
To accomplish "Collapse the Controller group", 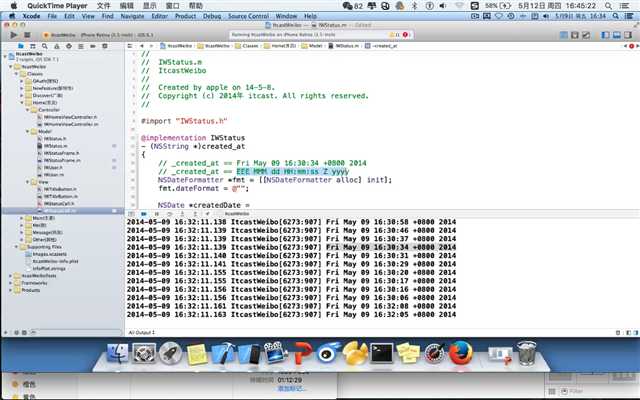I will [28, 110].
